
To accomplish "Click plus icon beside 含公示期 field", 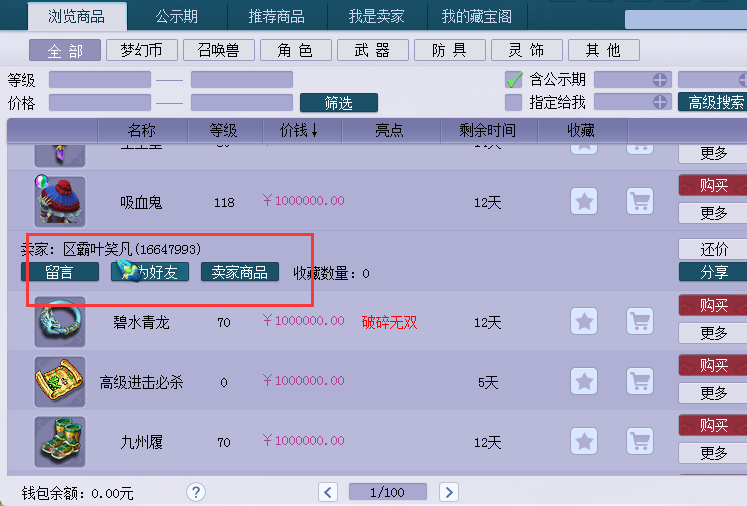I will (660, 80).
